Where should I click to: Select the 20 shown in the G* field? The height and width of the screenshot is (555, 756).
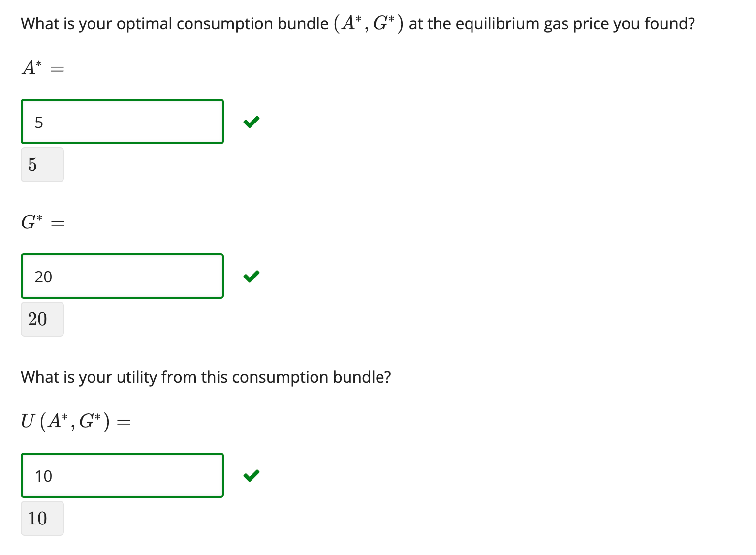coord(43,277)
